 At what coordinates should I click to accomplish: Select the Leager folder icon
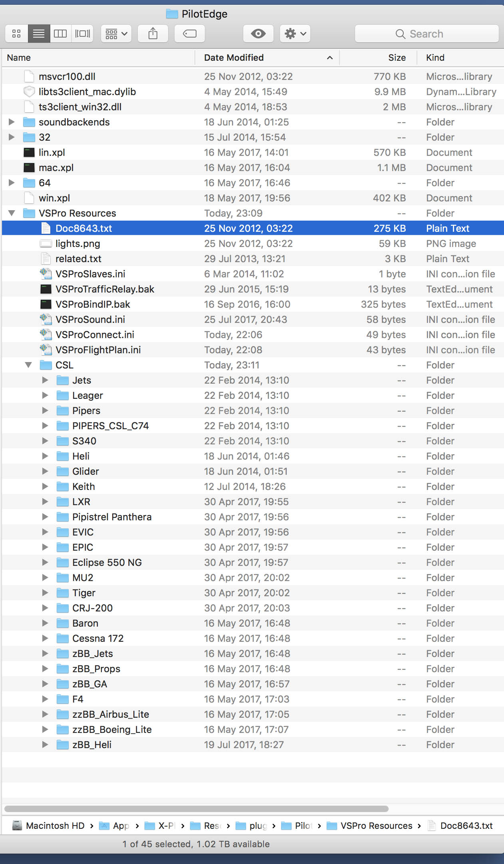tap(63, 395)
